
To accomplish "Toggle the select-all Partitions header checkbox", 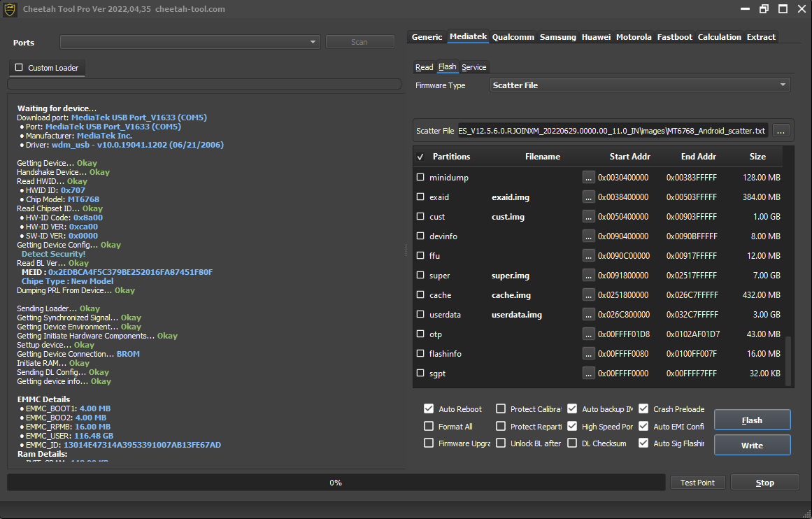I will [420, 157].
